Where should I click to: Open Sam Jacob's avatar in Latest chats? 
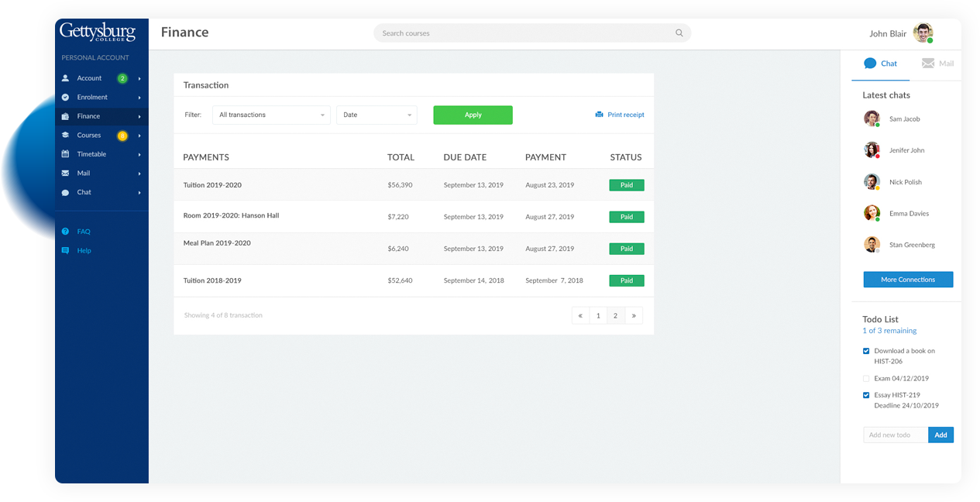click(872, 119)
